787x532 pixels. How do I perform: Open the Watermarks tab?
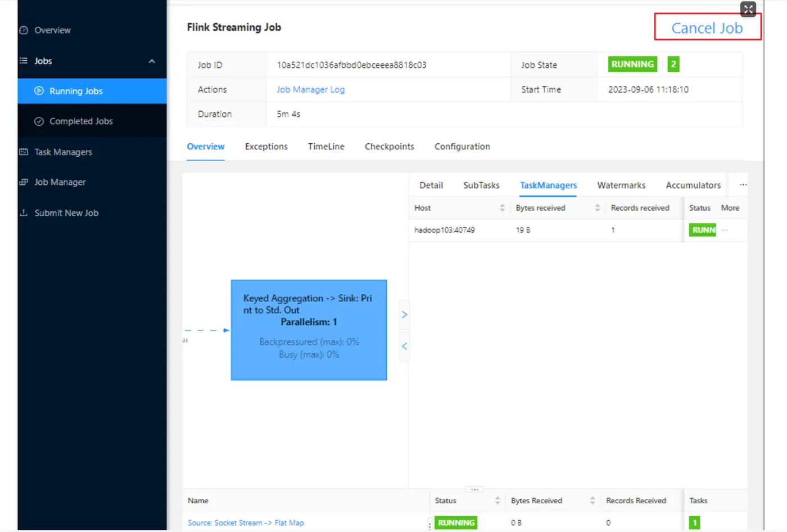(621, 185)
